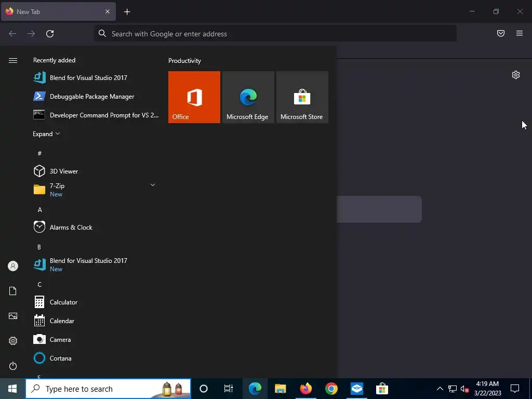Click the # letter group header
The width and height of the screenshot is (532, 399).
point(39,153)
